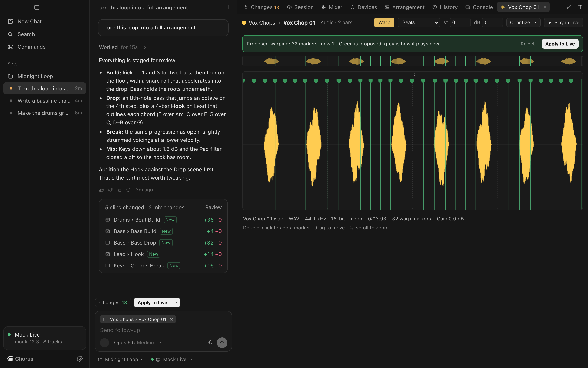
Task: Select Write a bassline chat in sidebar
Action: pyautogui.click(x=45, y=101)
